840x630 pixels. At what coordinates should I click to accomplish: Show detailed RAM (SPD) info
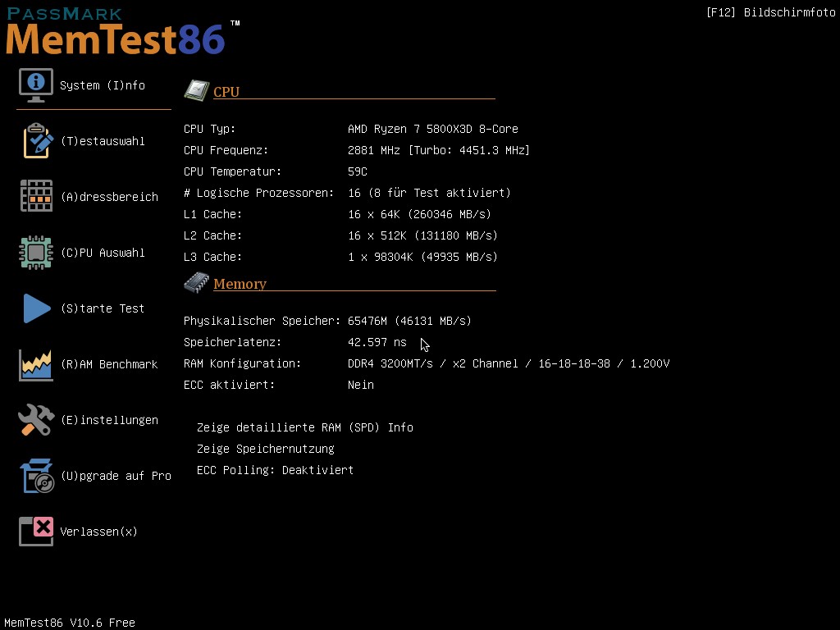click(305, 427)
